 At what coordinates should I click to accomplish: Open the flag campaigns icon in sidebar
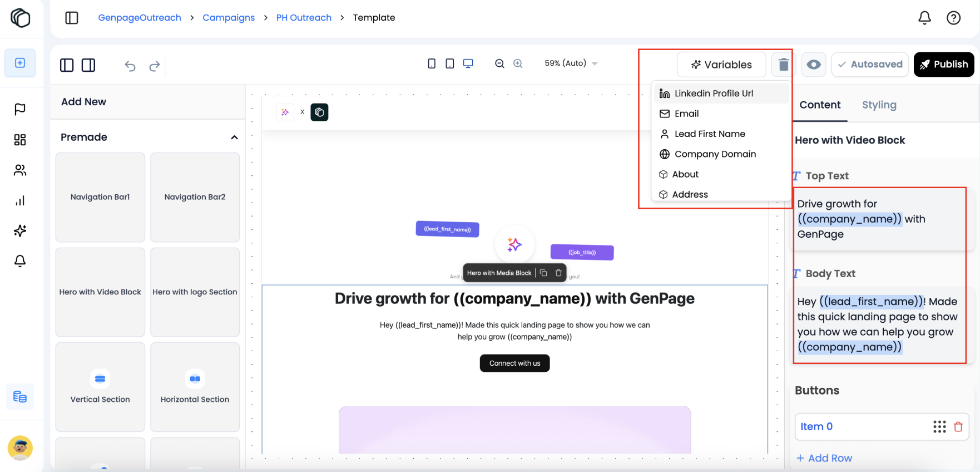point(20,109)
